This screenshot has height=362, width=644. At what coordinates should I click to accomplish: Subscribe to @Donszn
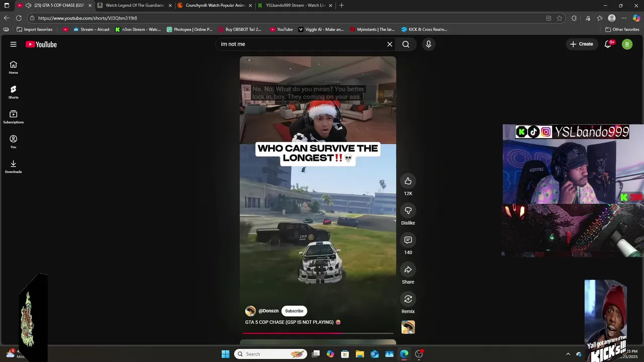click(x=294, y=311)
